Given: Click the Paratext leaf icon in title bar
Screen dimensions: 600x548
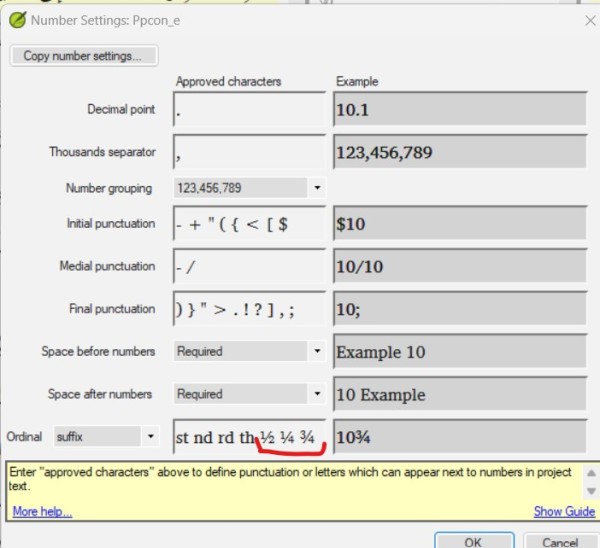Looking at the screenshot, I should [x=18, y=20].
